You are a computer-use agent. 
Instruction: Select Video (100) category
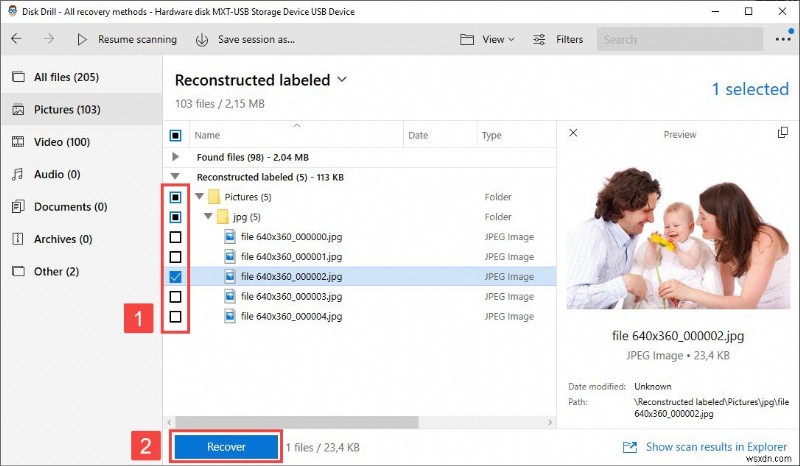coord(82,142)
